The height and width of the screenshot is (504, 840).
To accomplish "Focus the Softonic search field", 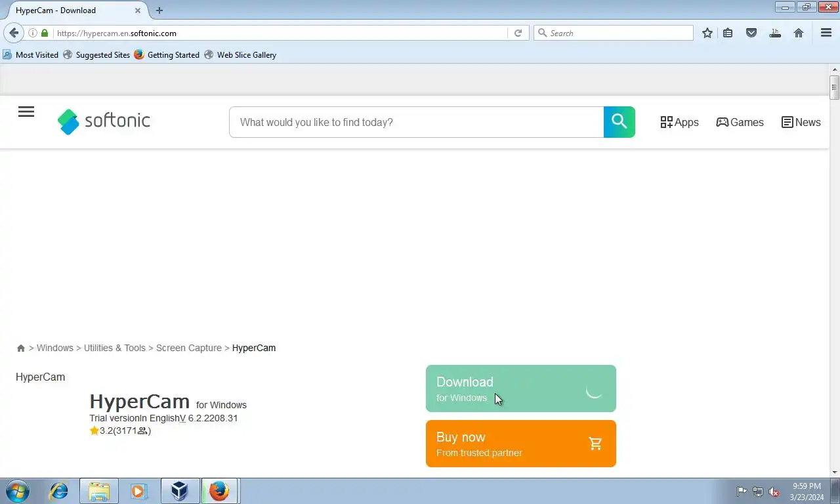I will point(416,122).
